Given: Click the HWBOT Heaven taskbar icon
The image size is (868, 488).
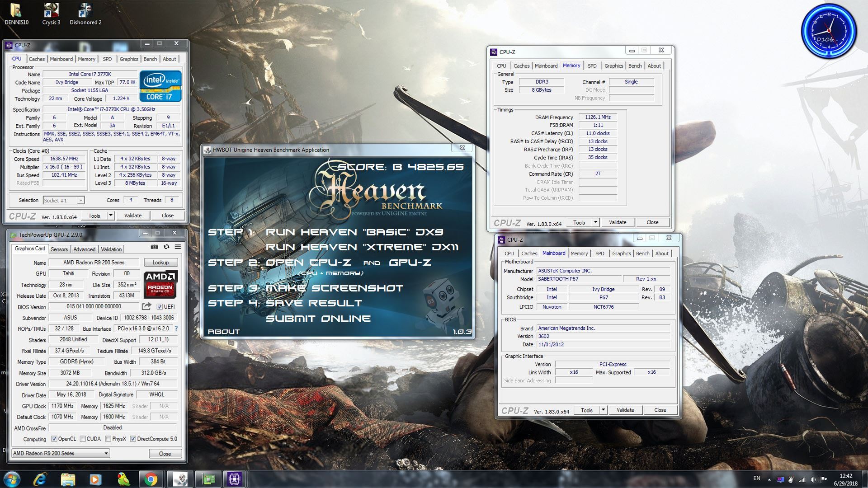Looking at the screenshot, I should pyautogui.click(x=179, y=479).
